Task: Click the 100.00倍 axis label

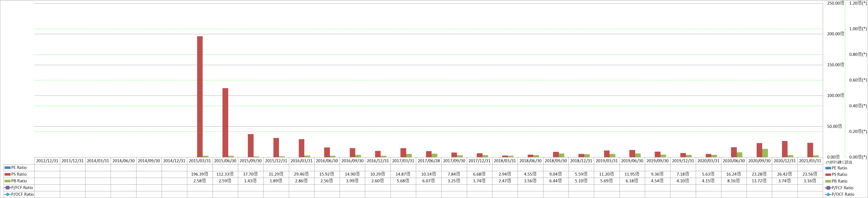Action: coord(836,96)
